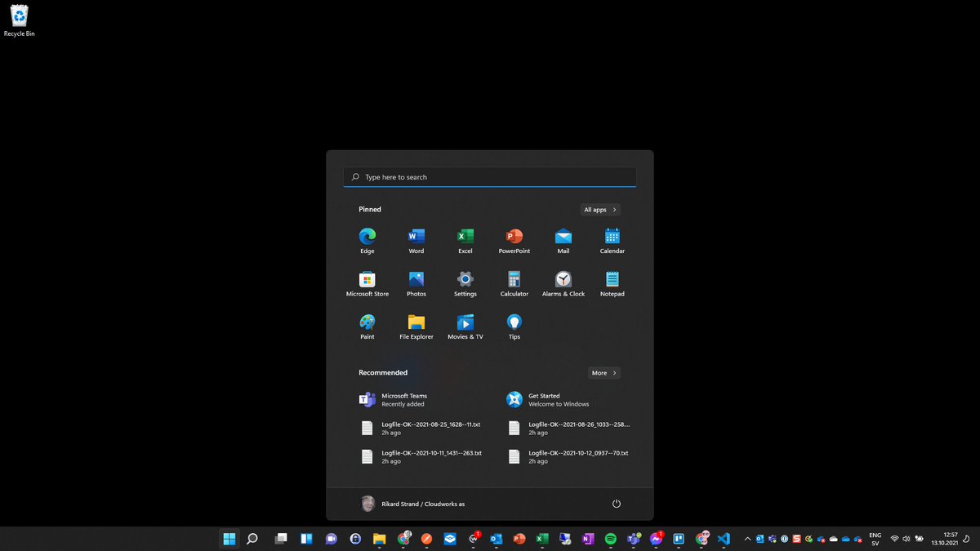Open Notepad from the pinned apps

click(612, 282)
